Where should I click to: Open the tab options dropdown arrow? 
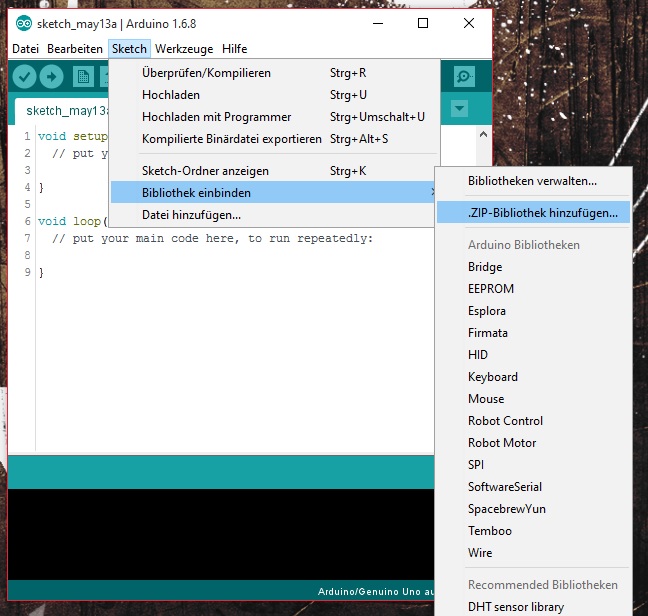pyautogui.click(x=459, y=109)
